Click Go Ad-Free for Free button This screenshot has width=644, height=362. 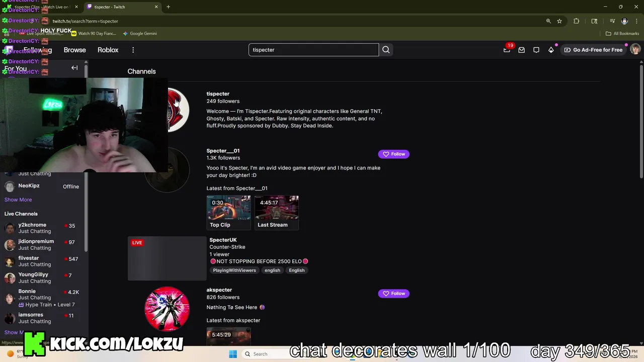(593, 50)
